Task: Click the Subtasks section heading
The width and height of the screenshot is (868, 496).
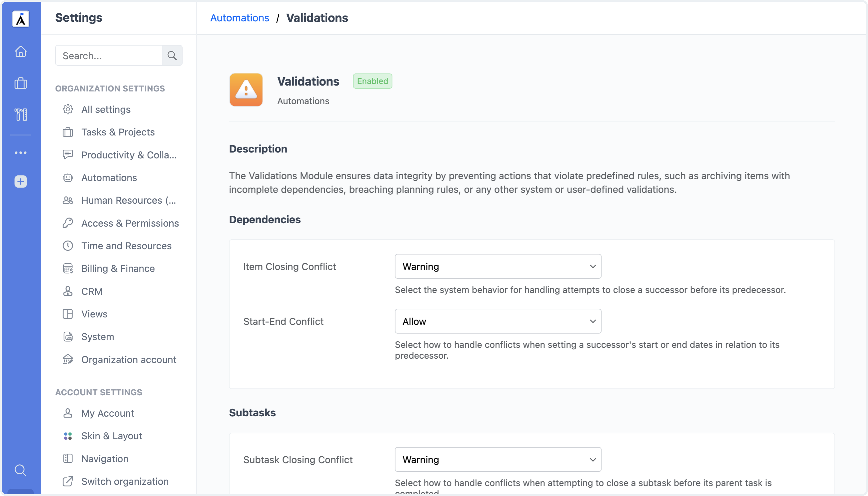Action: [x=252, y=413]
